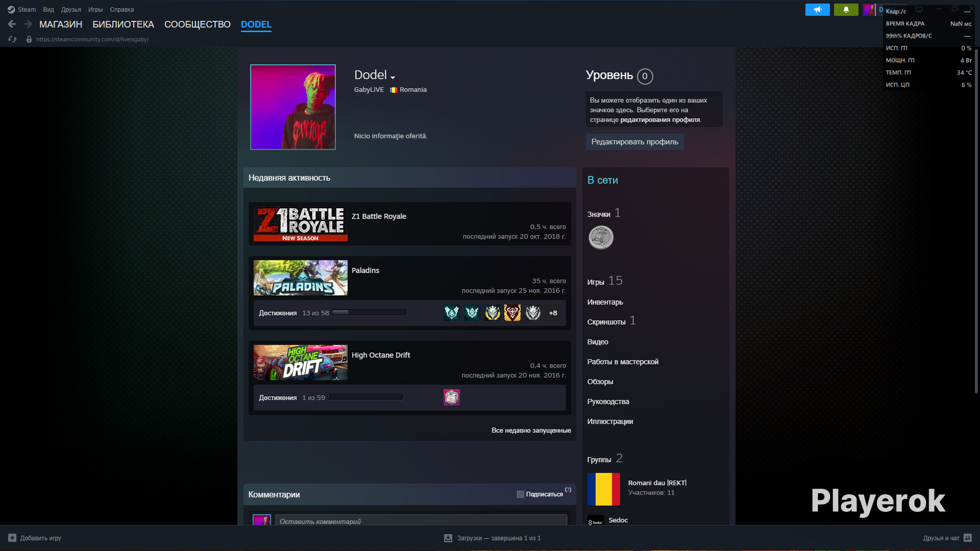Open the friends and chat icon

pos(967,538)
